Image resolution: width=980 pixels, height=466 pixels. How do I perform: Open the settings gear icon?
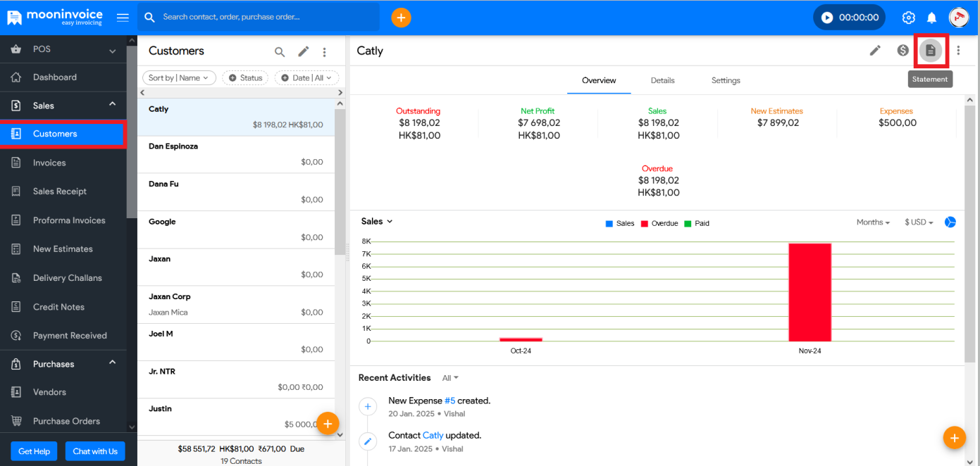(909, 18)
